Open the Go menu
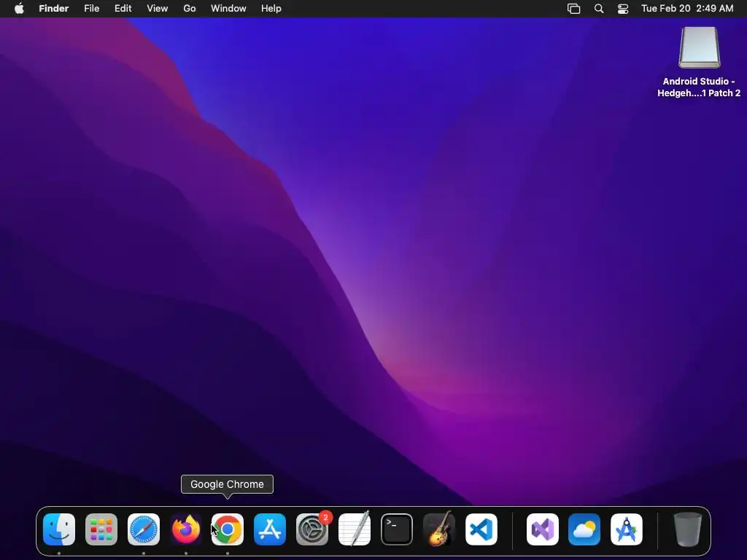Viewport: 747px width, 560px height. click(190, 9)
